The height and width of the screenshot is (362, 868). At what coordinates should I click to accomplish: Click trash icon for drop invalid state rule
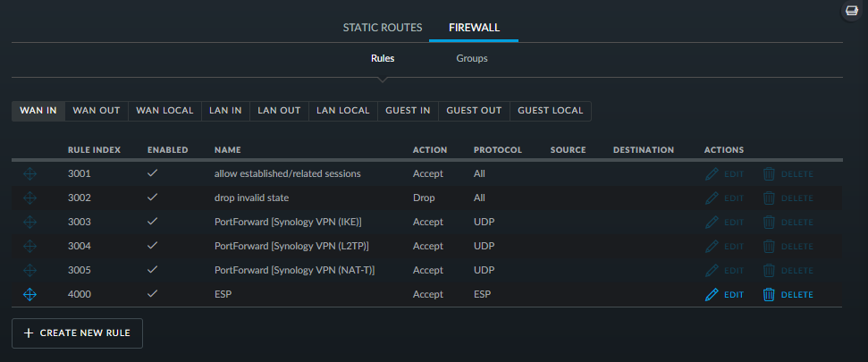(769, 198)
